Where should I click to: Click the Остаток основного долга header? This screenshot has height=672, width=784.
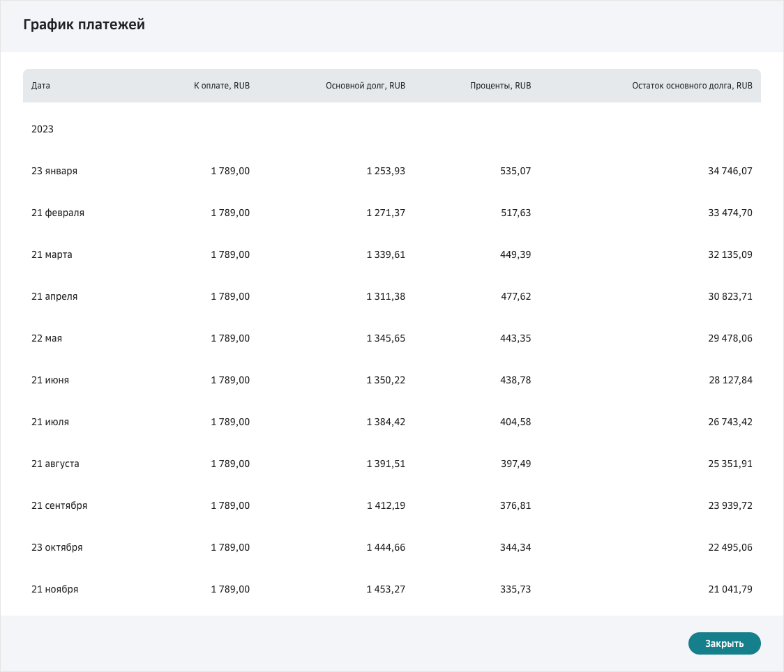tap(692, 86)
